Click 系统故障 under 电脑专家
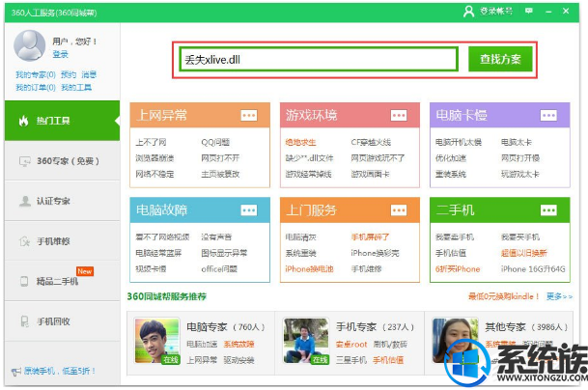 tap(238, 344)
